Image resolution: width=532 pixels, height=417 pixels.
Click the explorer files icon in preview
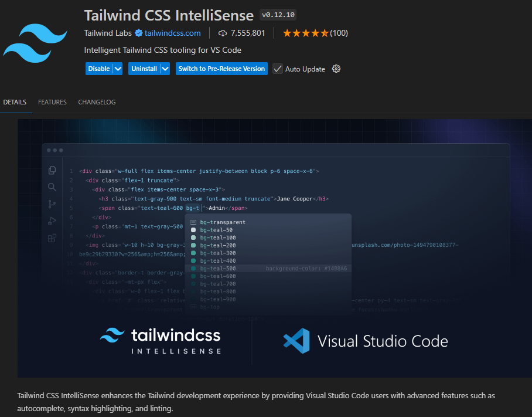pyautogui.click(x=52, y=170)
